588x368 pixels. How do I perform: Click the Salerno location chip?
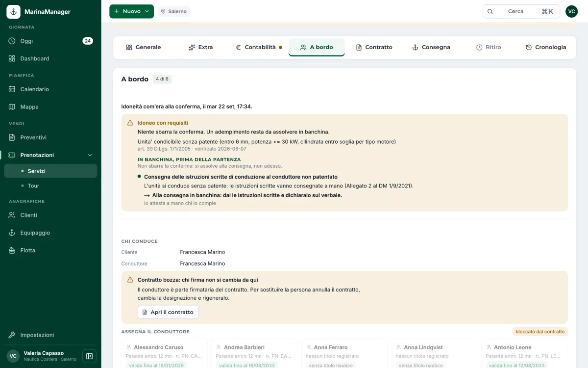[173, 11]
